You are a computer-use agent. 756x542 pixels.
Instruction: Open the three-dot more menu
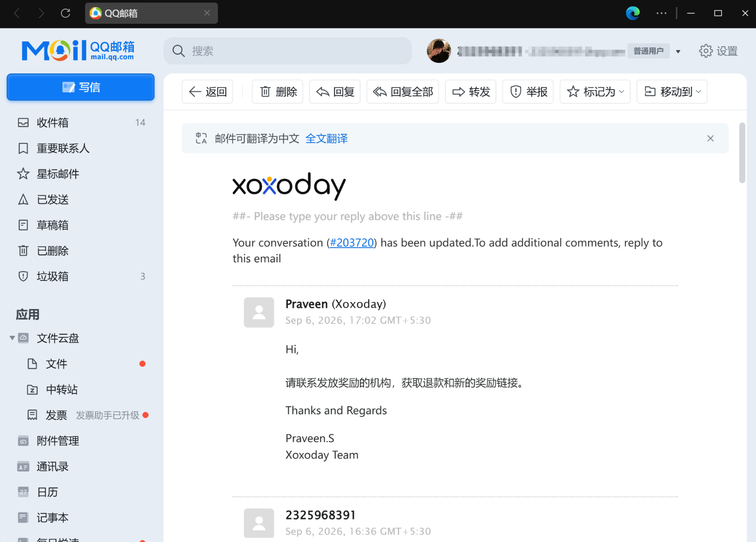click(661, 13)
